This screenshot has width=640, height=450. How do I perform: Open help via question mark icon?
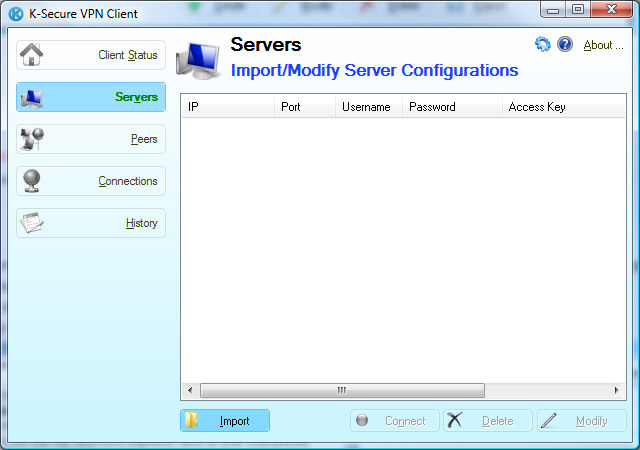tap(565, 45)
